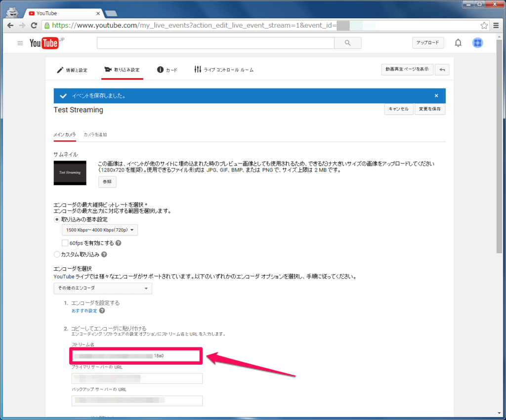Close the YouTube browser tab
The height and width of the screenshot is (420, 506).
pyautogui.click(x=98, y=13)
